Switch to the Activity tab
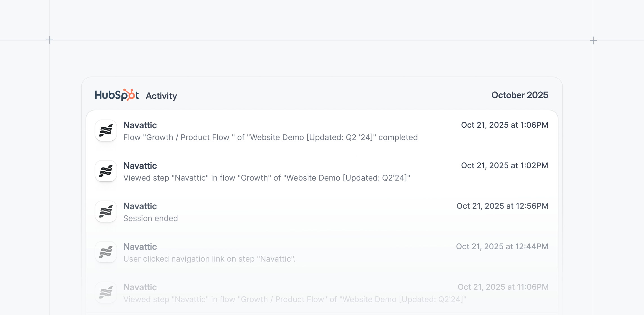Screen dimensions: 644x315 (161, 96)
